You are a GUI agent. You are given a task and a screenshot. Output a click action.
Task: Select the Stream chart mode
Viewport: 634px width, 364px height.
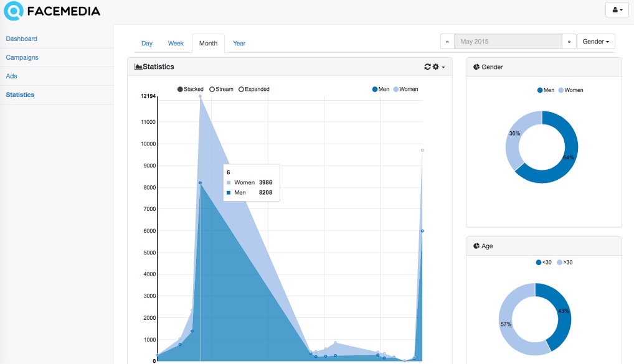pos(212,90)
